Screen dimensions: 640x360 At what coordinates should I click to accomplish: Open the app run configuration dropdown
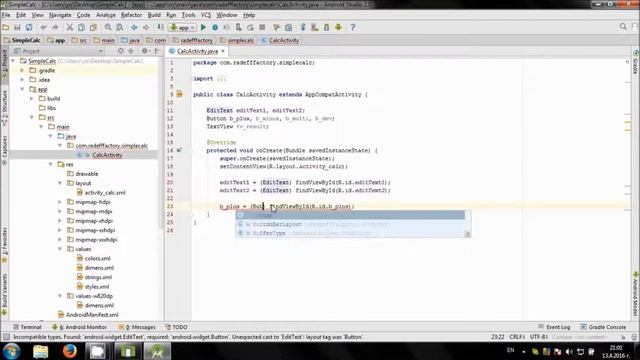point(182,27)
